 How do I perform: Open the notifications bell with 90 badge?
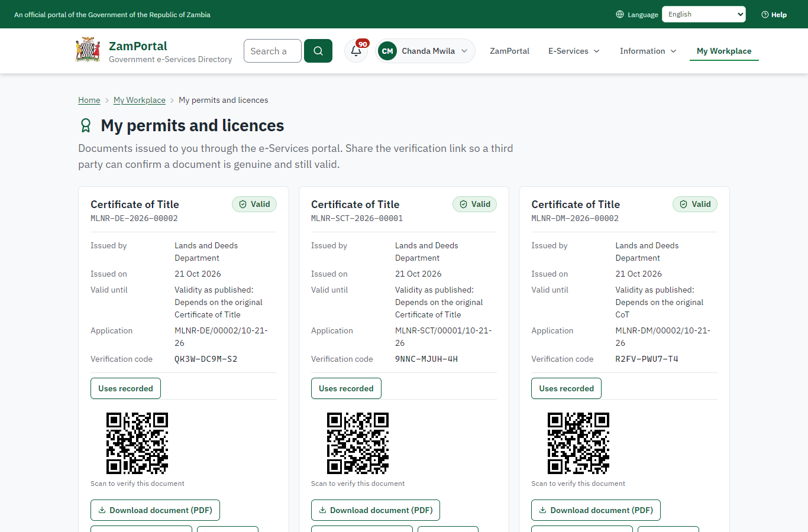pos(356,51)
